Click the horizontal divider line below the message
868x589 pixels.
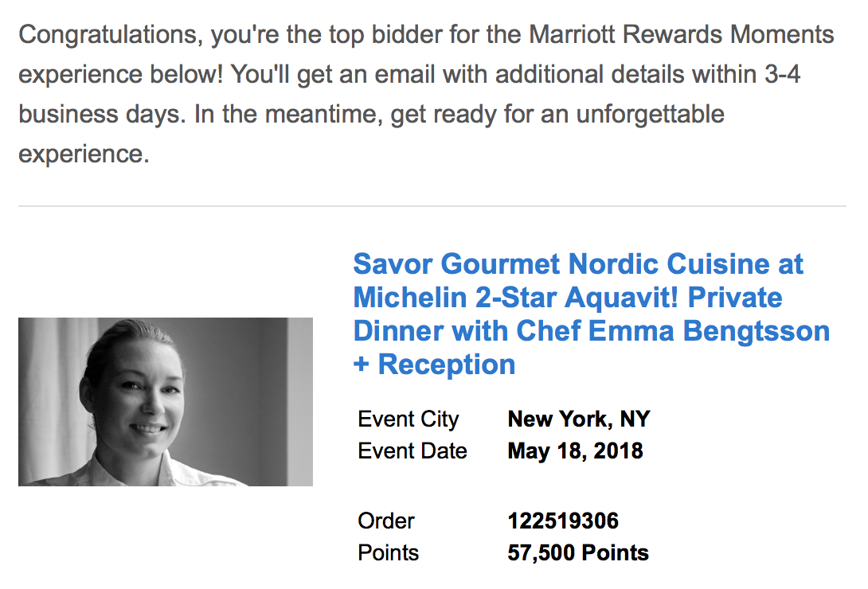(x=432, y=206)
